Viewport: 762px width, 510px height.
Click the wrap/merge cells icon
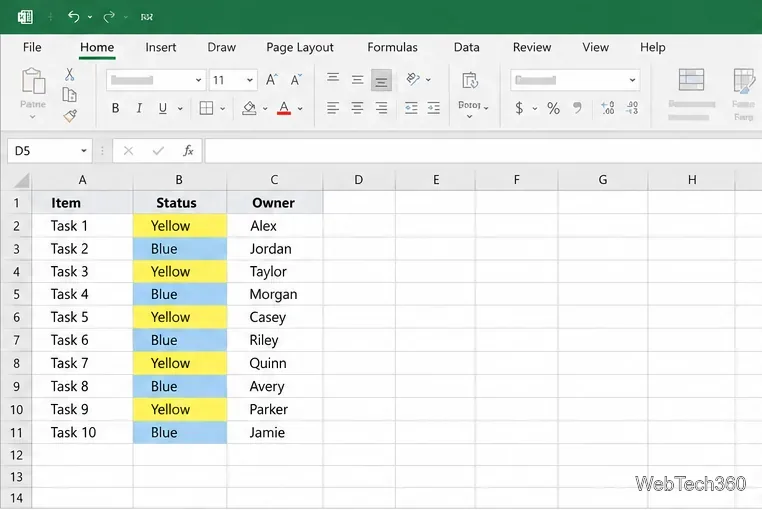tap(470, 80)
